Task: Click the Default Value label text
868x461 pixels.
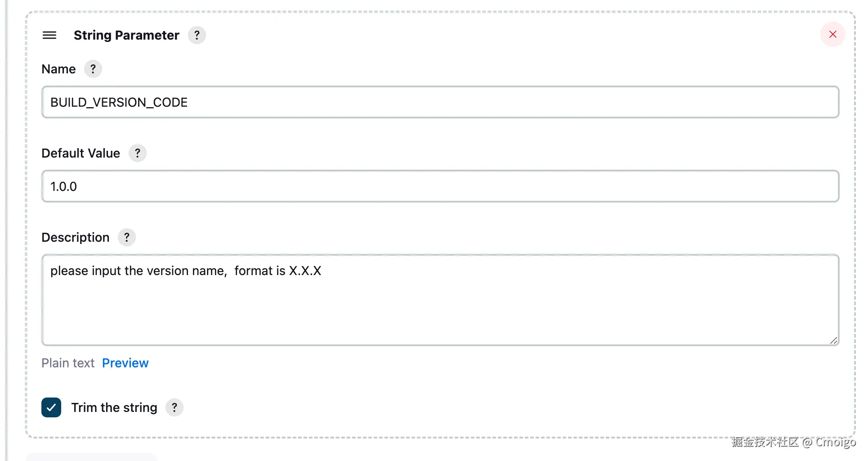Action: tap(81, 153)
